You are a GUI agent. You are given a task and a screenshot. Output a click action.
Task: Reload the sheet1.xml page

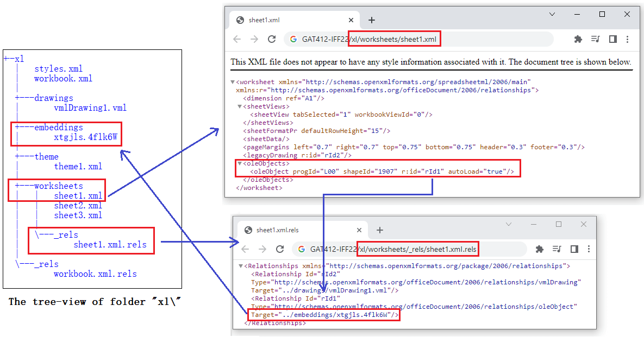(x=272, y=39)
